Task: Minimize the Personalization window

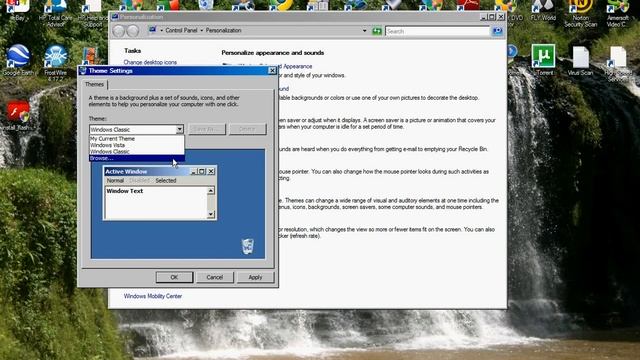Action: pyautogui.click(x=484, y=17)
